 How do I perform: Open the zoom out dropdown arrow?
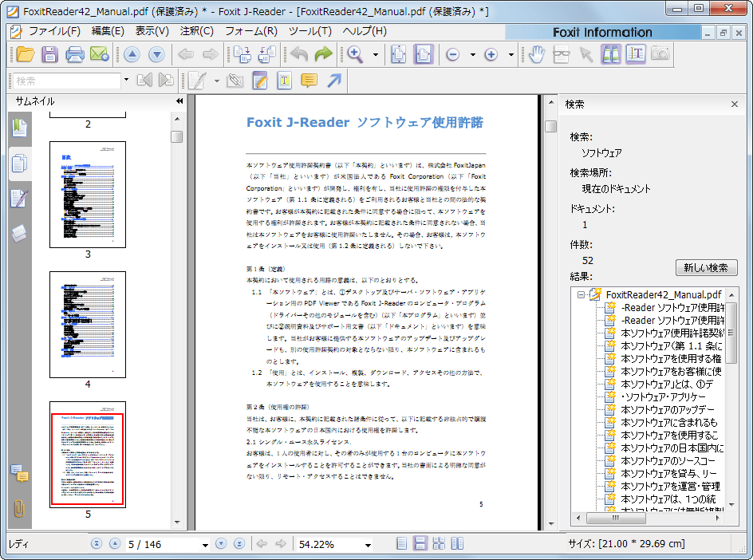coord(473,55)
